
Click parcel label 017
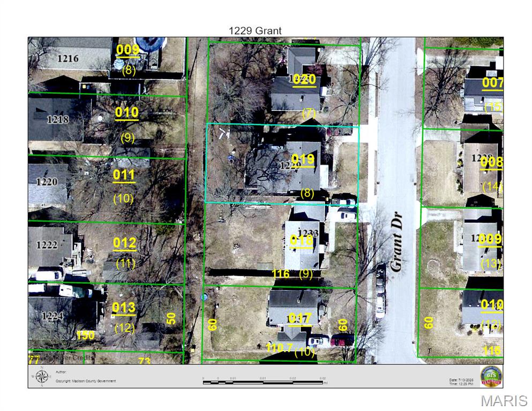tap(299, 318)
